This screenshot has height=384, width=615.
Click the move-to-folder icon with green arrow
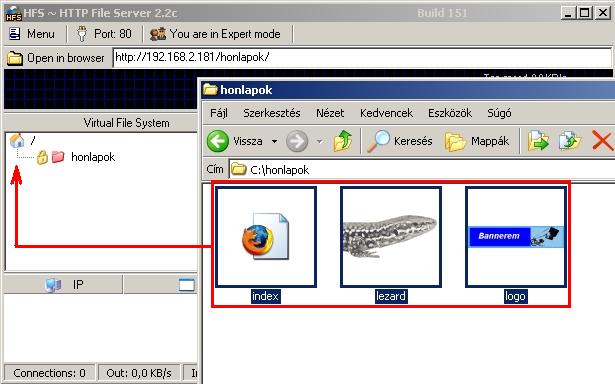coord(538,141)
